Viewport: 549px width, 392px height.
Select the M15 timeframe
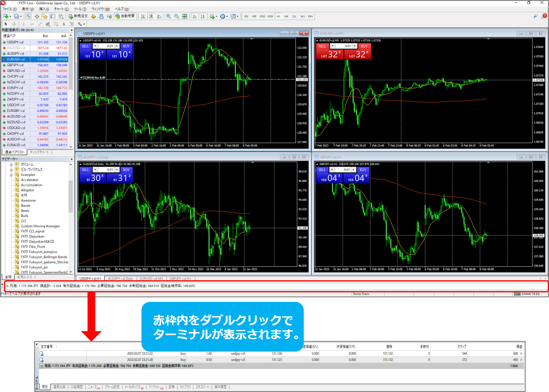[x=262, y=16]
